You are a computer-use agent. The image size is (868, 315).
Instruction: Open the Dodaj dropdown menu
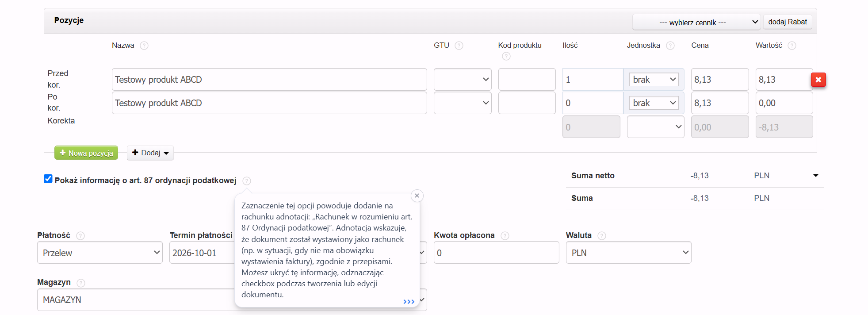click(150, 153)
